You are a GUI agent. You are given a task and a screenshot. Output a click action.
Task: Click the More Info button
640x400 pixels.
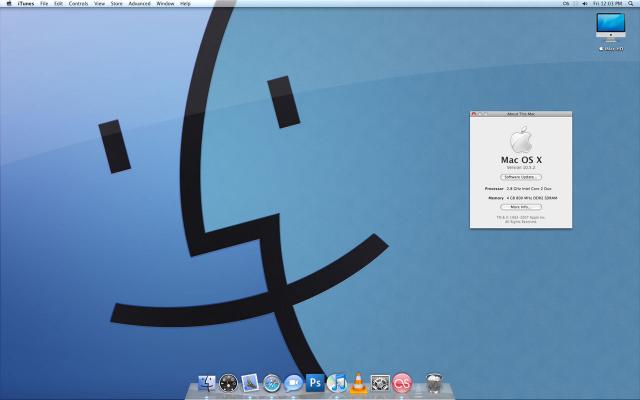(x=521, y=207)
